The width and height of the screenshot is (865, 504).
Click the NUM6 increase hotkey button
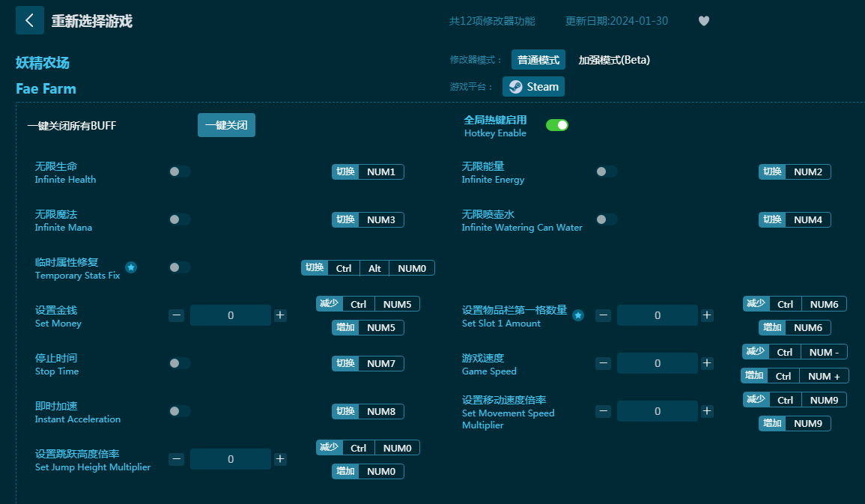pyautogui.click(x=795, y=327)
